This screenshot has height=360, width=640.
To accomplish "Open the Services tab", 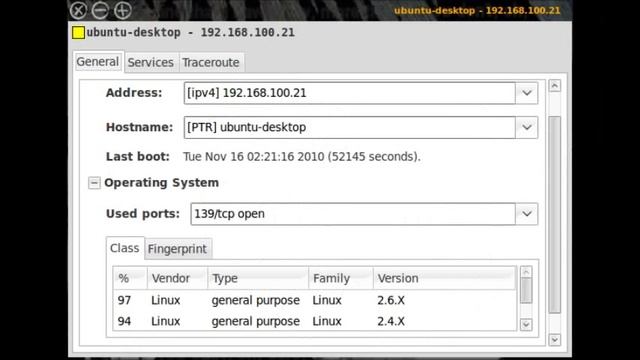I will tap(151, 62).
